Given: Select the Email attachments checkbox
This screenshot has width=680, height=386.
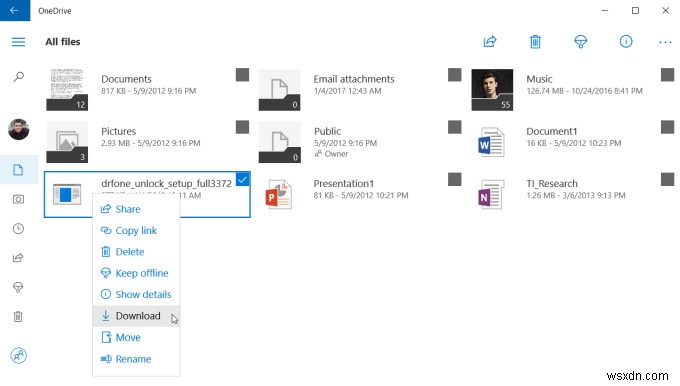Looking at the screenshot, I should [454, 75].
